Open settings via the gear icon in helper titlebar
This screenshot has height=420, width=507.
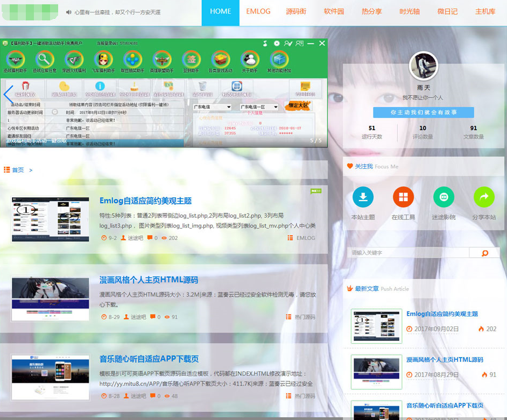[x=276, y=42]
